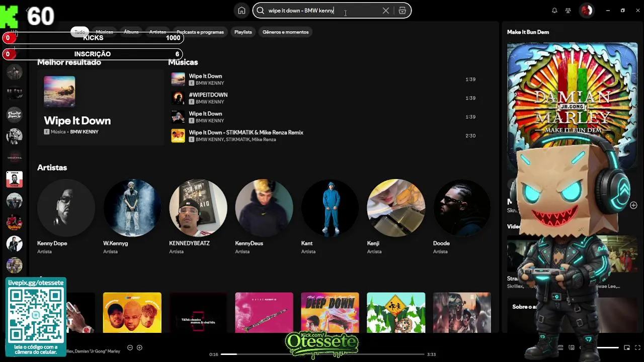The width and height of the screenshot is (644, 362).
Task: Open the notifications bell
Action: pos(554,11)
